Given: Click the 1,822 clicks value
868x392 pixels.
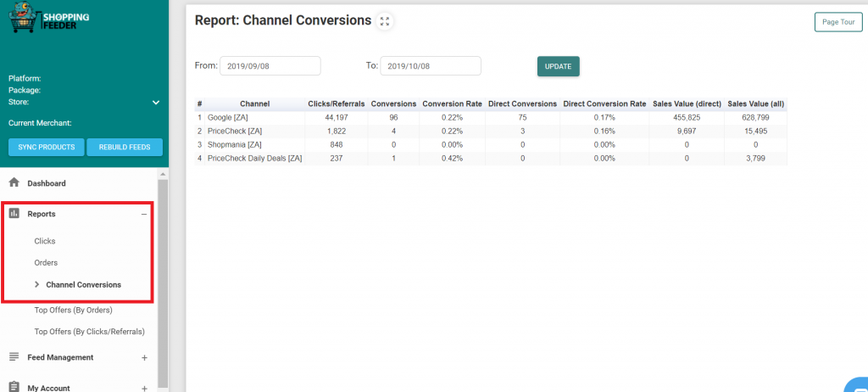Looking at the screenshot, I should (337, 132).
